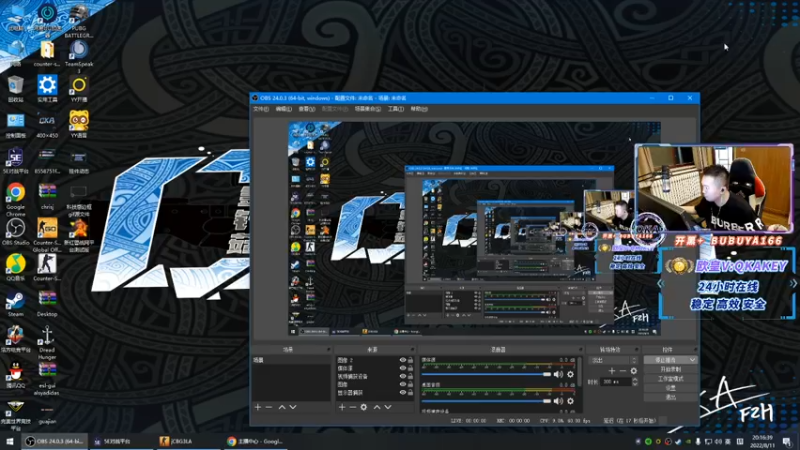Open the Google Chrome desktop icon
This screenshot has height=450, width=800.
(15, 197)
